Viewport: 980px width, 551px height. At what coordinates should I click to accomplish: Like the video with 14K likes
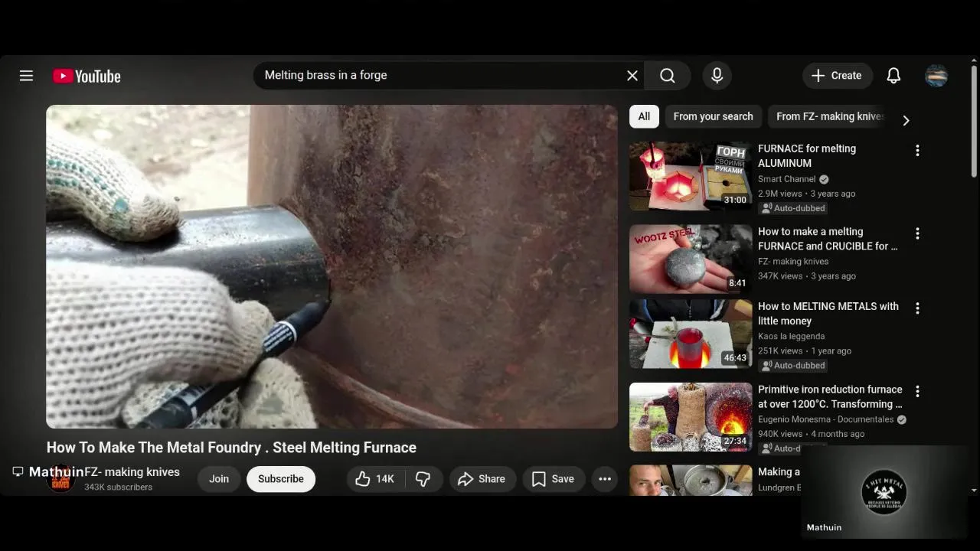pyautogui.click(x=375, y=479)
